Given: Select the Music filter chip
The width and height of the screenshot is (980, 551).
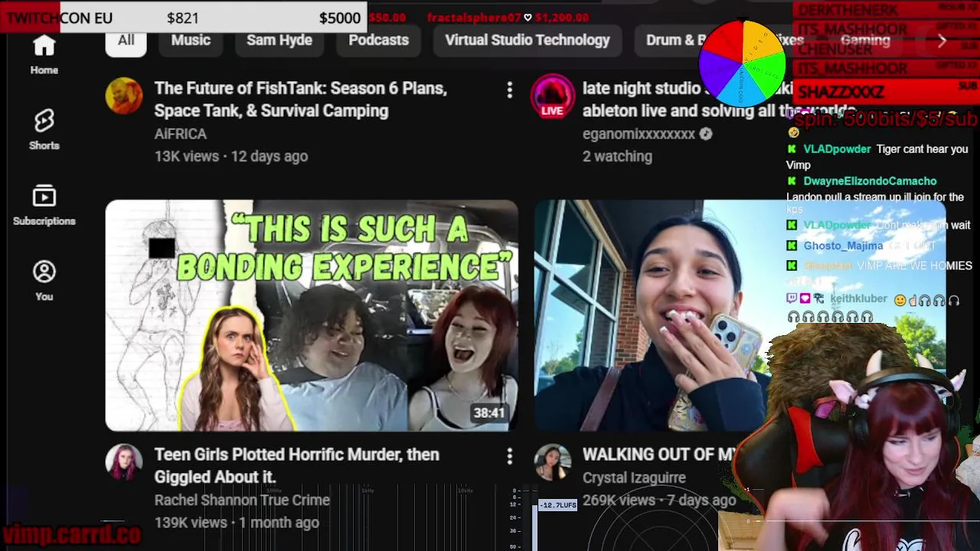Looking at the screenshot, I should [191, 40].
